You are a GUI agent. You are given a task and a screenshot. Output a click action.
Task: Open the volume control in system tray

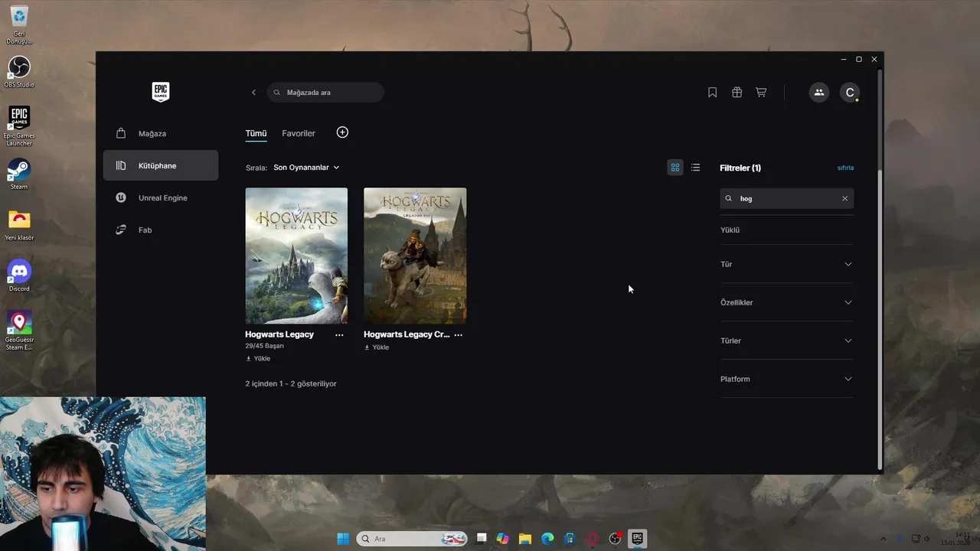pos(926,539)
